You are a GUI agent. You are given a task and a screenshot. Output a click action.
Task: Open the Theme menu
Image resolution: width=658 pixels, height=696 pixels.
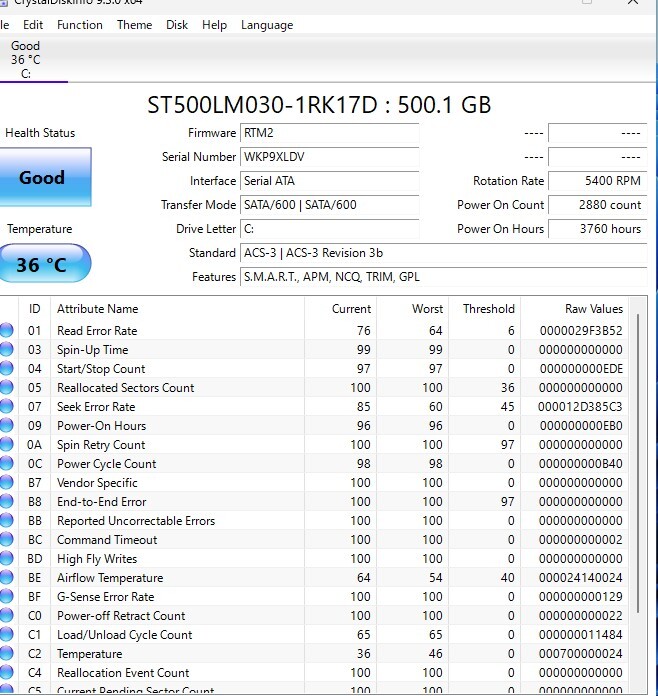pos(134,25)
